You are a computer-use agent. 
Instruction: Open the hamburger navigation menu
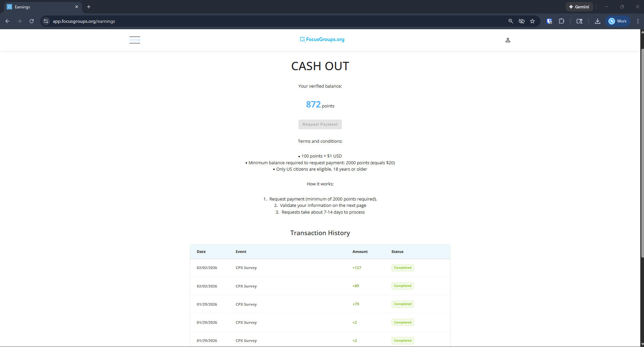pos(135,40)
